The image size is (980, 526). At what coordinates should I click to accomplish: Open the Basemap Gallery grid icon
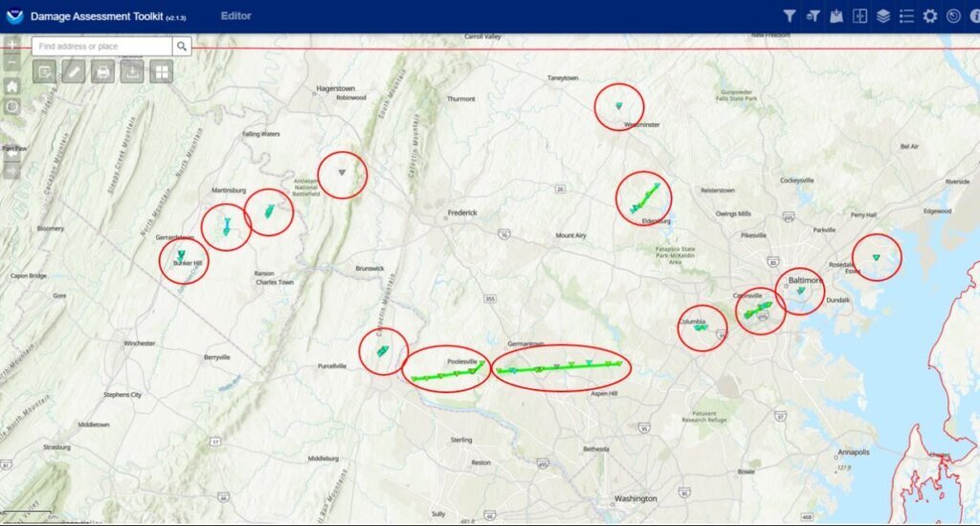tap(161, 72)
